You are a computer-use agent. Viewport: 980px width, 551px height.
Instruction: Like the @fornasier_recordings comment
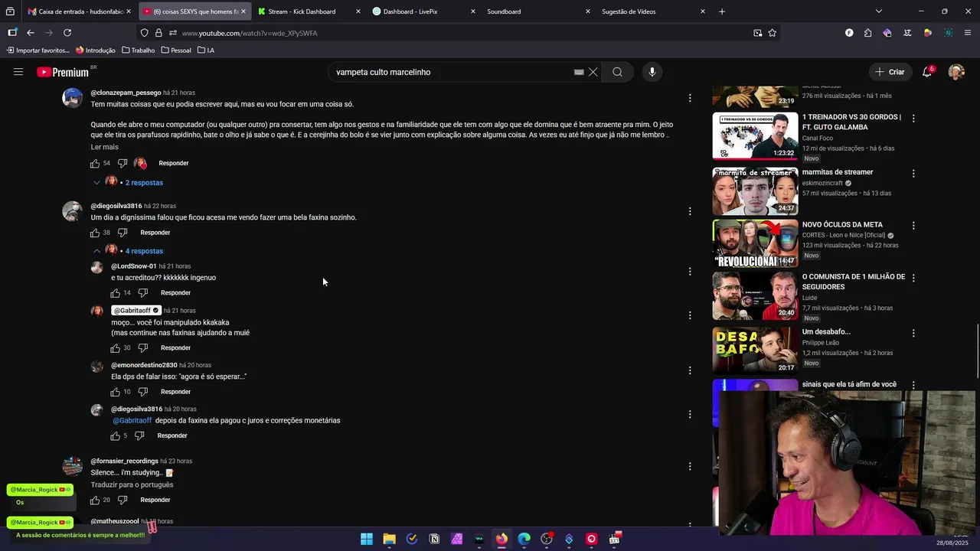(95, 500)
